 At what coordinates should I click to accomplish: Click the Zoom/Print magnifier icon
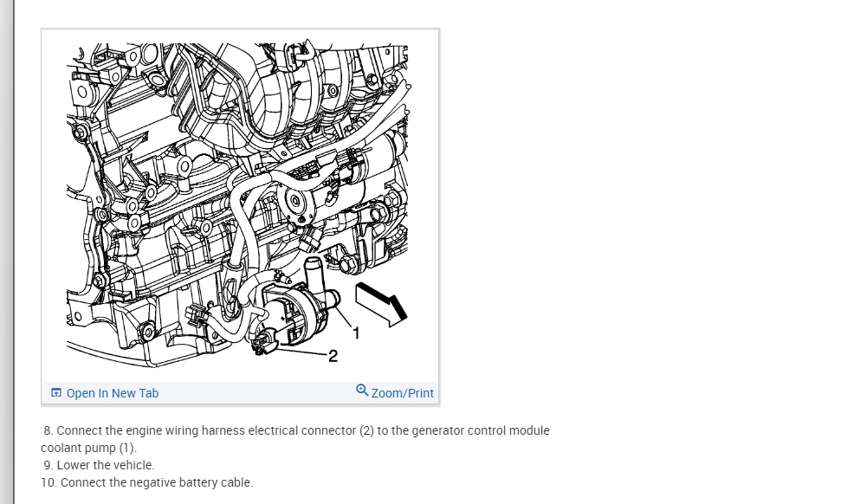click(x=362, y=390)
